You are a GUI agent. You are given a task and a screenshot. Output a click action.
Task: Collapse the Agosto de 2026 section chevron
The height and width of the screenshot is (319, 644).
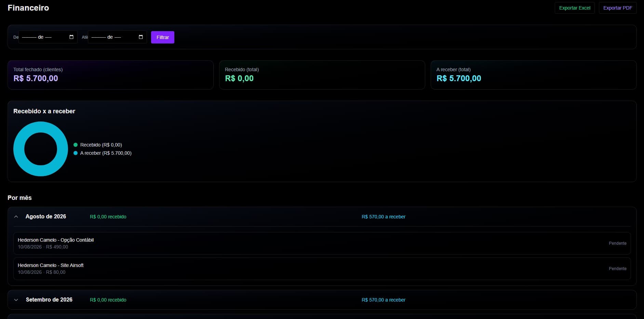(16, 217)
